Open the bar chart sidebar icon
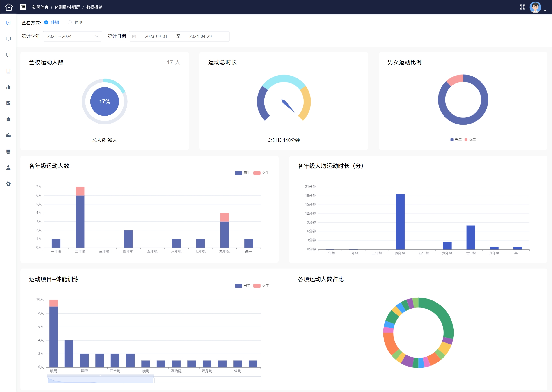552x392 pixels. 8,87
